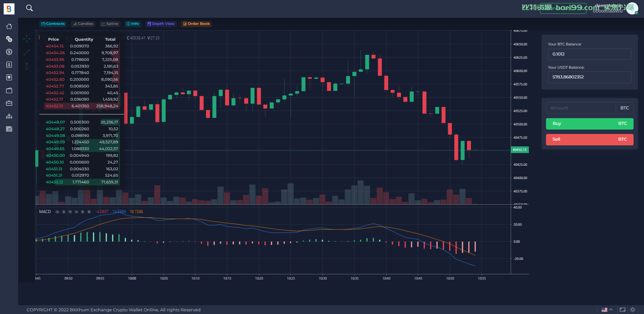Screen dimensions: 644x314
Task: Toggle MACD indicator visibility eye icon
Action: (57, 212)
